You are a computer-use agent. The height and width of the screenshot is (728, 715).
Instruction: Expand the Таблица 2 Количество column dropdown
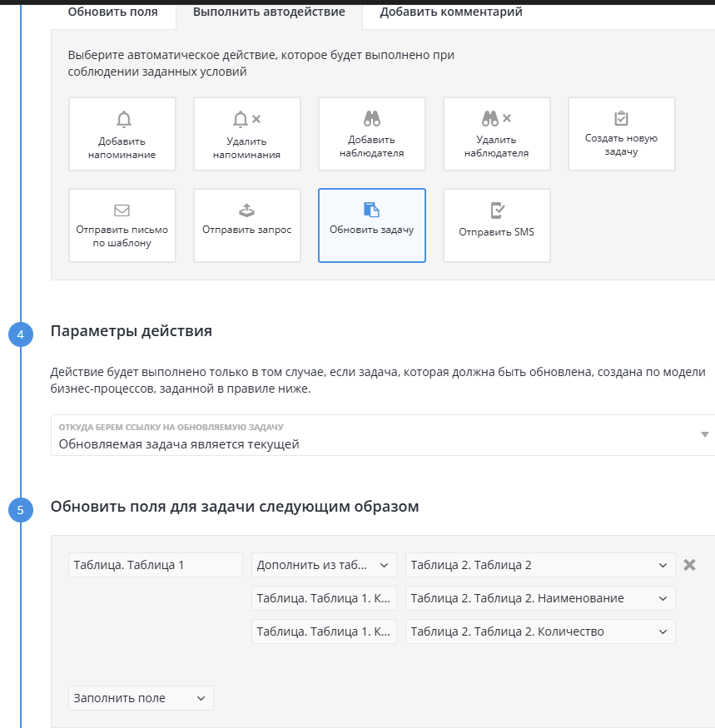539,631
